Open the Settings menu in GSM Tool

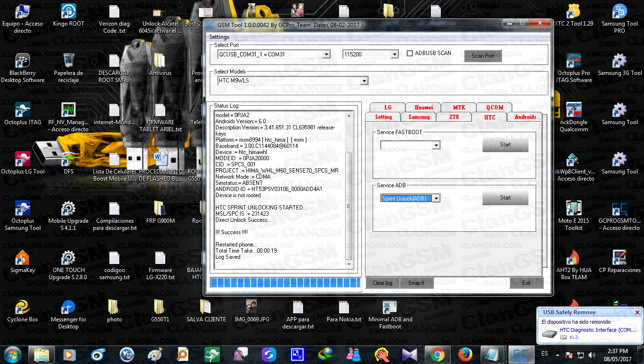click(x=219, y=37)
